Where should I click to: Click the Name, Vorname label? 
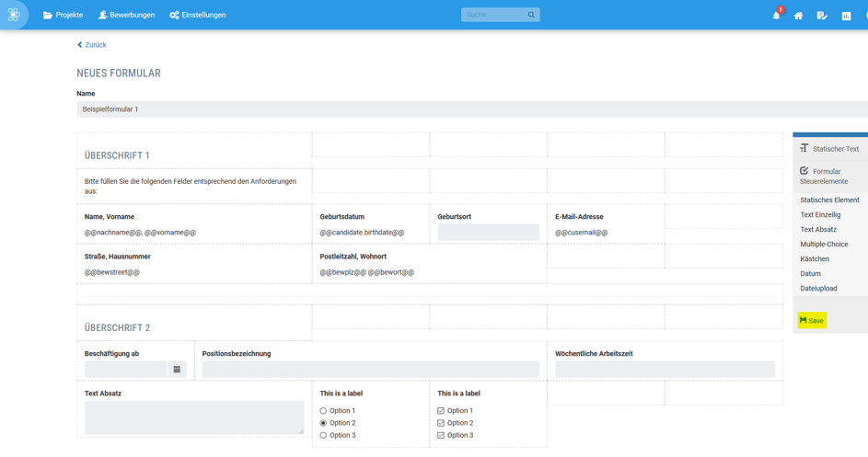click(109, 217)
